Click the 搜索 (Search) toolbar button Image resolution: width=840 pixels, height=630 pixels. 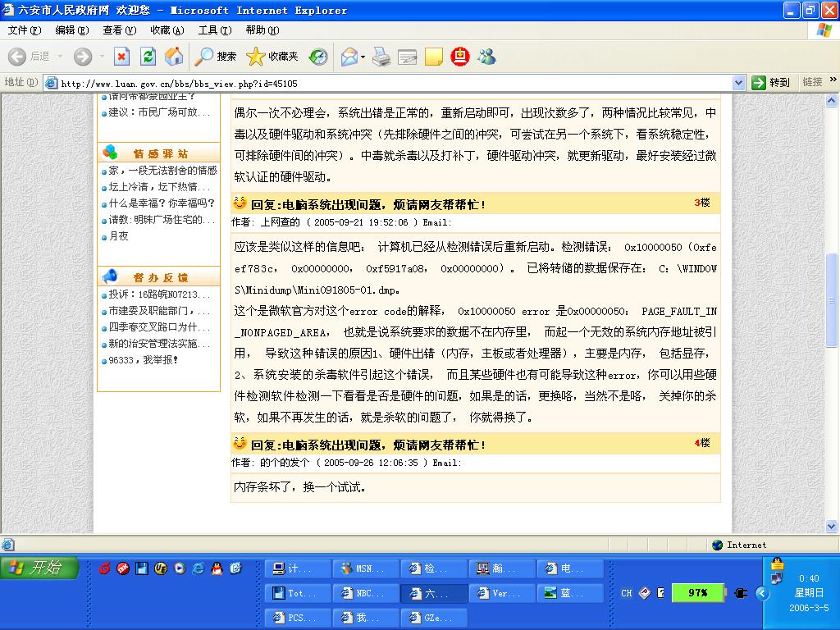coord(216,57)
